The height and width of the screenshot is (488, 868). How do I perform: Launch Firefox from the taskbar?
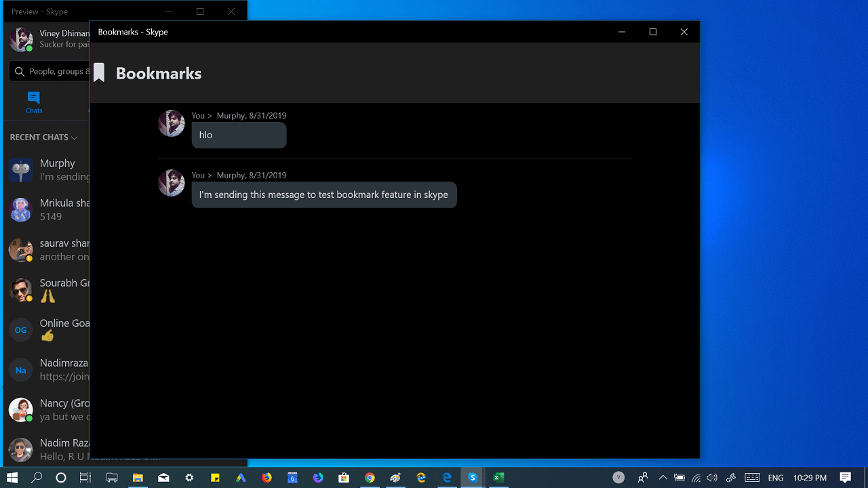point(267,478)
